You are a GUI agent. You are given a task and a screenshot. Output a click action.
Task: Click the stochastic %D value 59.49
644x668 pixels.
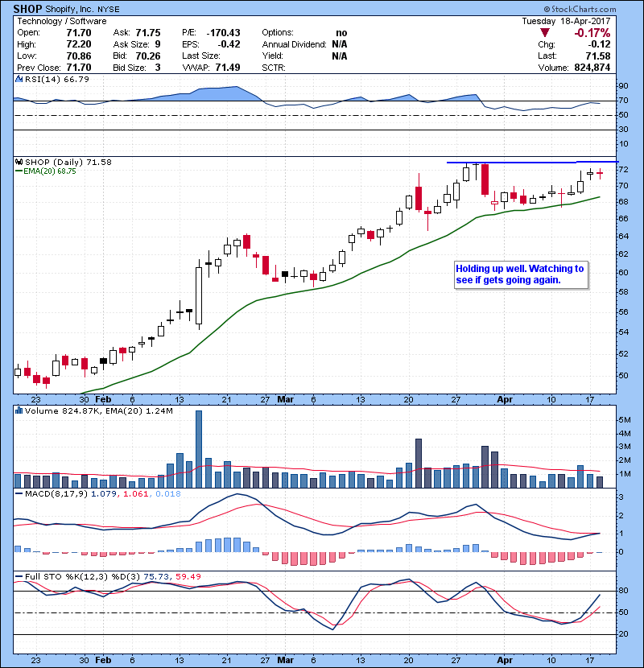click(188, 577)
